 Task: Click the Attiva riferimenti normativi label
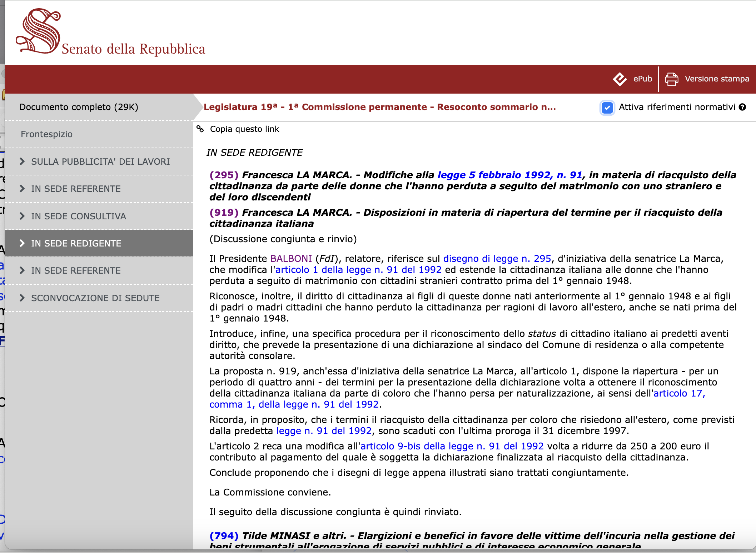pos(677,107)
